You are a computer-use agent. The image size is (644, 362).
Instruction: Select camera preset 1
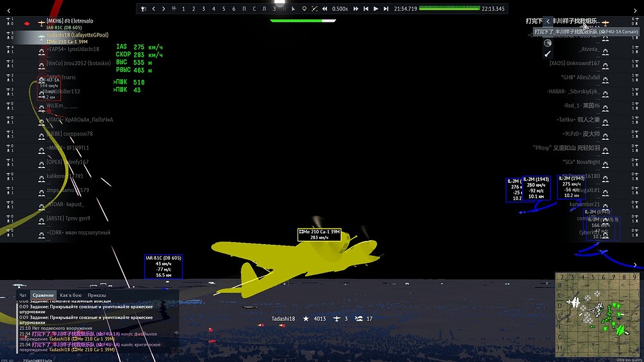point(184,8)
